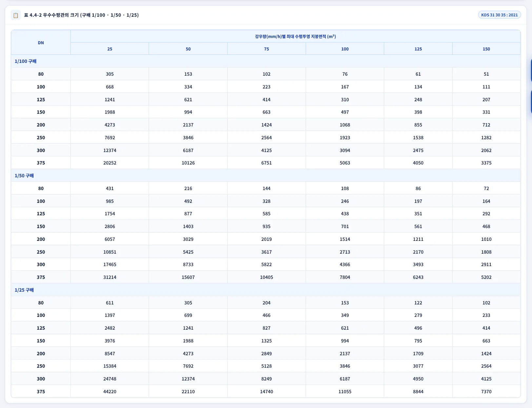Click cell value 51 in first data row
This screenshot has height=408, width=532.
tap(486, 74)
